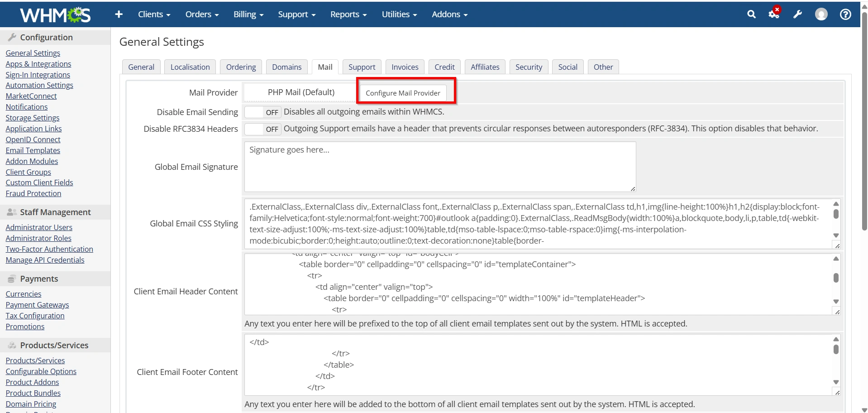Open Client Groups link

[x=29, y=172]
